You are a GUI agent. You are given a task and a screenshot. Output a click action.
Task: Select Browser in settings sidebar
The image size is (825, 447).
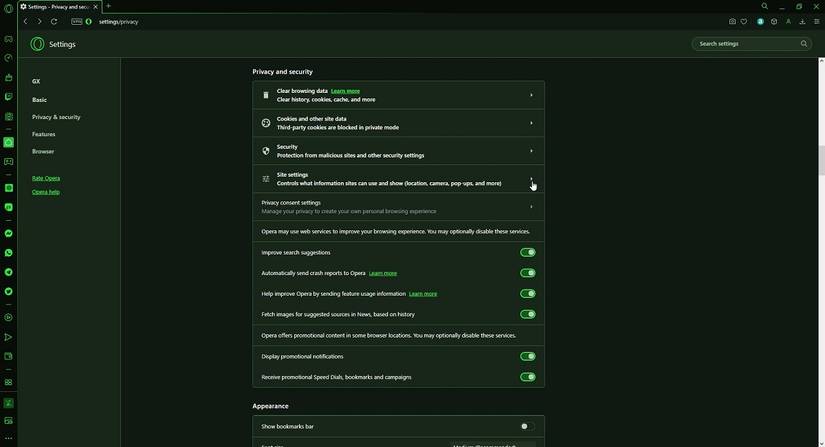click(x=43, y=151)
